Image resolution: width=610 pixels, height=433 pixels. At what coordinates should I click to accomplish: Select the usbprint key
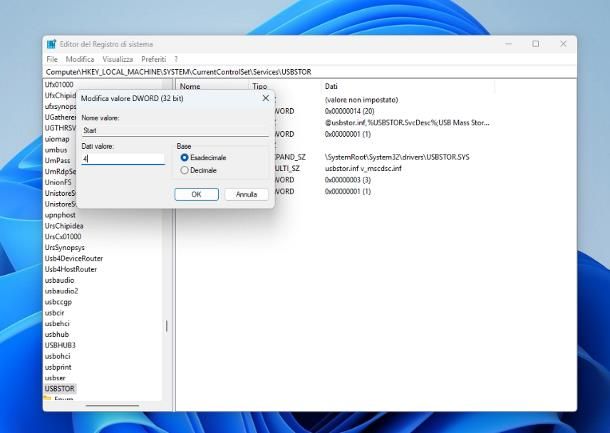tap(58, 367)
